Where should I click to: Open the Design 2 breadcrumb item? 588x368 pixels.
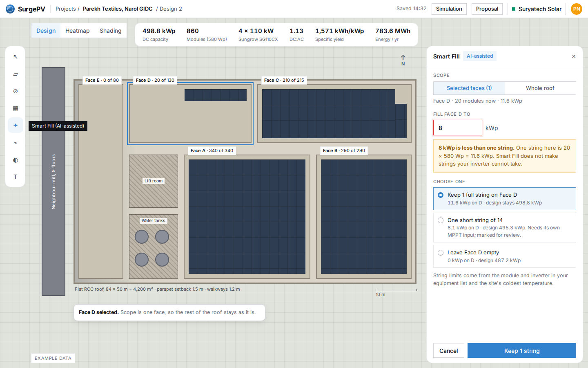(x=171, y=9)
